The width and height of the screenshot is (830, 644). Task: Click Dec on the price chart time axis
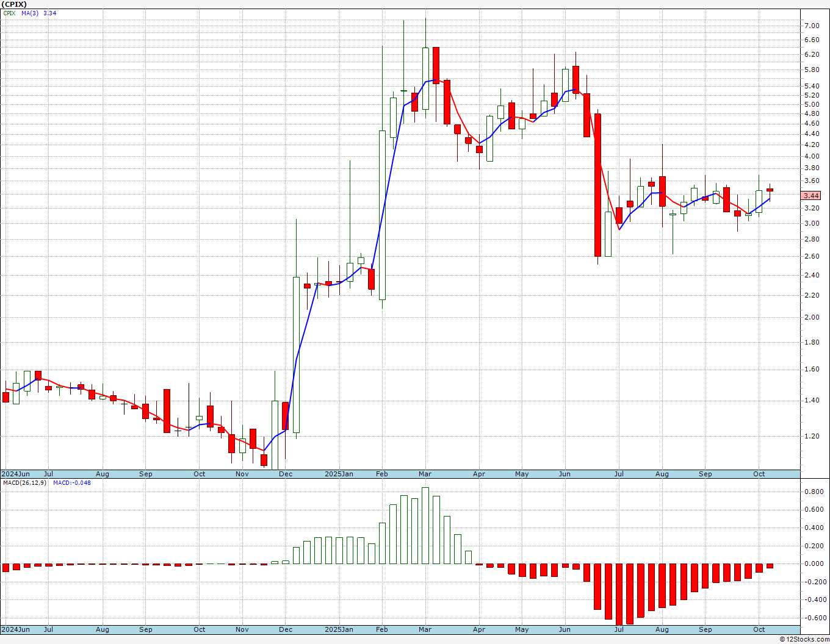click(285, 474)
